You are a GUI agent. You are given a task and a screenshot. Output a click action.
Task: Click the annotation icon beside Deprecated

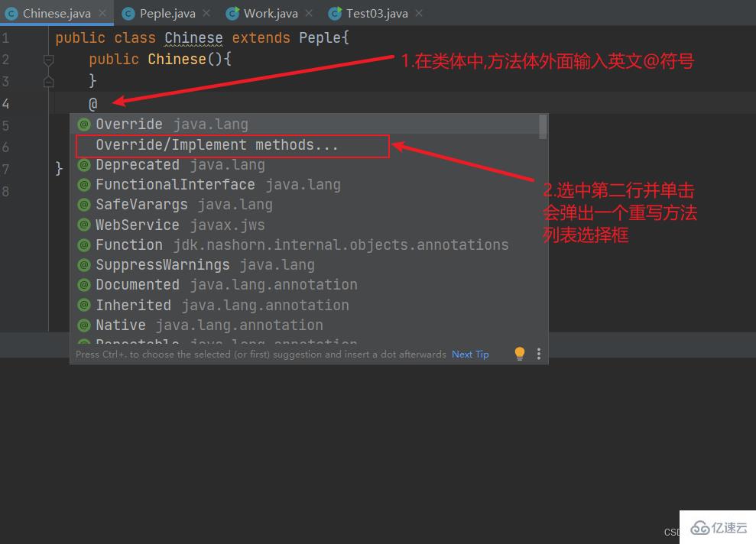tap(84, 165)
